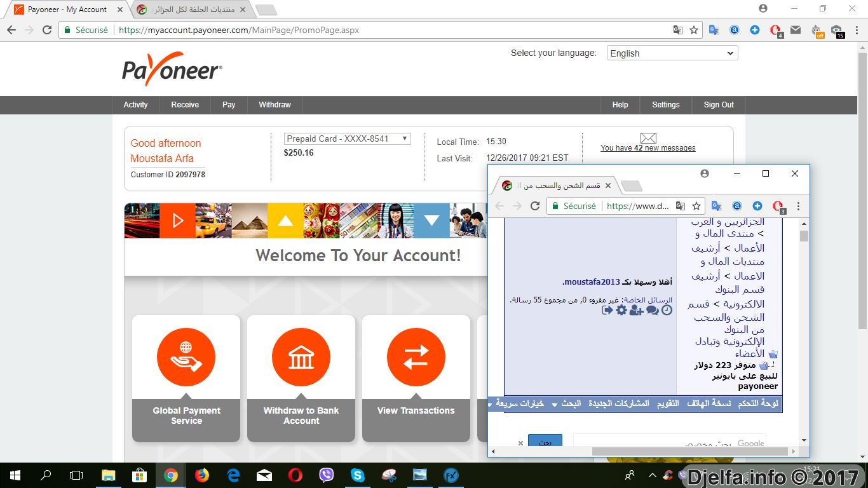The image size is (868, 488).
Task: Open the Help menu
Action: (x=620, y=105)
